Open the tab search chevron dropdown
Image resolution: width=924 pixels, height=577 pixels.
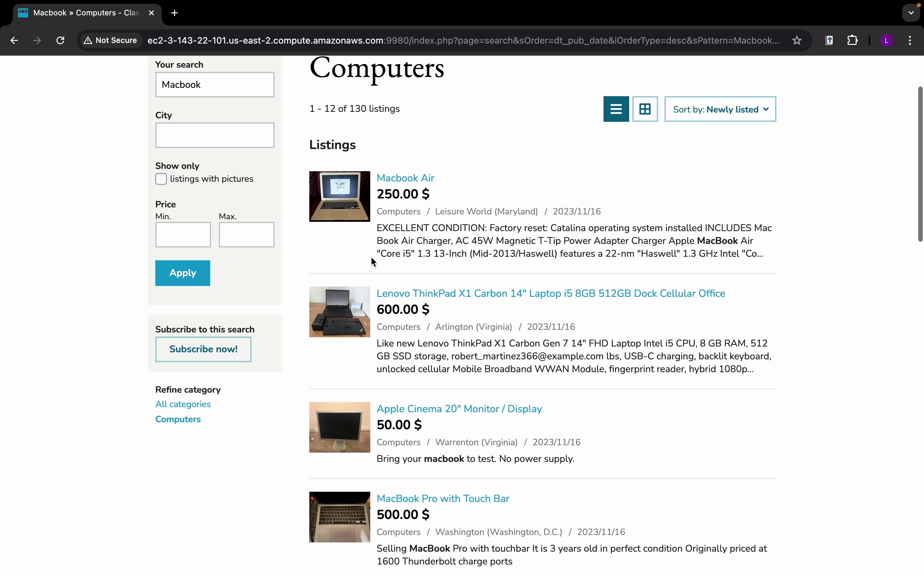point(911,13)
